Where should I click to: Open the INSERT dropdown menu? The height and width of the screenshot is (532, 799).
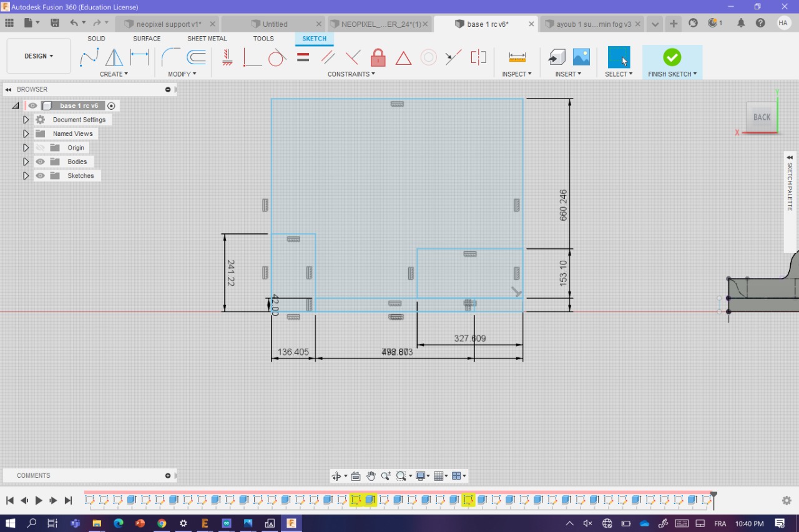point(568,74)
